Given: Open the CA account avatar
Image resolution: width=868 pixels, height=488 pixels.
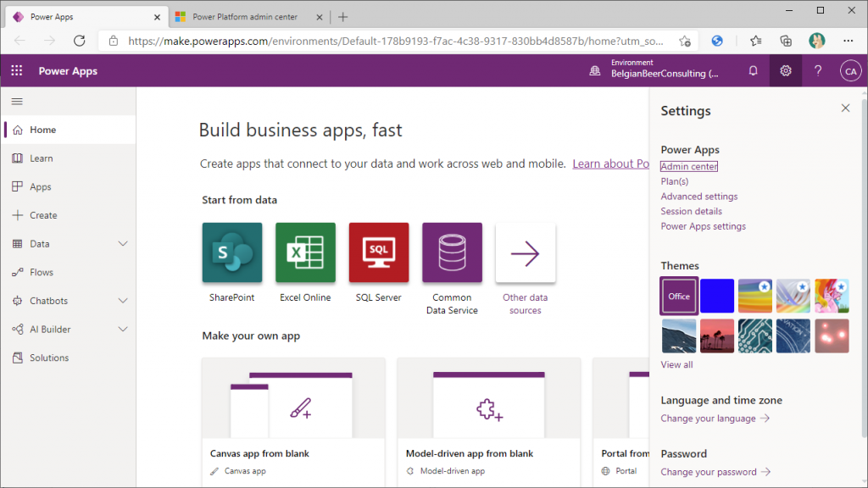Looking at the screenshot, I should pos(850,71).
